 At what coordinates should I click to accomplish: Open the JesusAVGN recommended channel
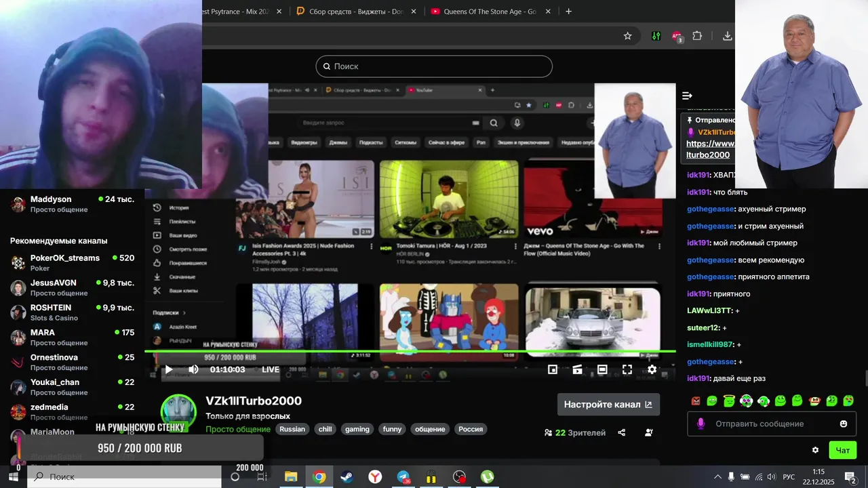[72, 287]
